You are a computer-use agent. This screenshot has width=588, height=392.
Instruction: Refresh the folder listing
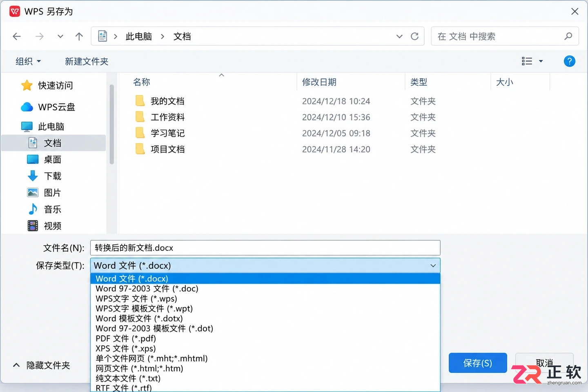click(414, 36)
